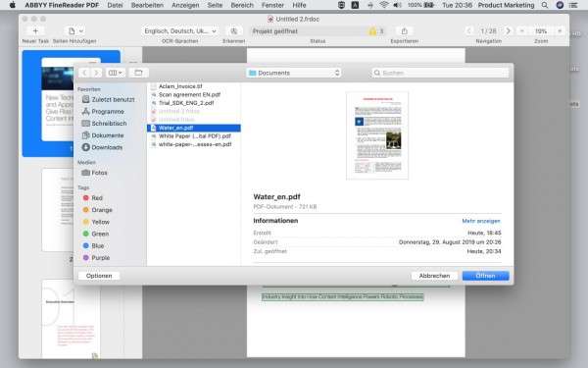Open the column view mode dropdown
The height and width of the screenshot is (368, 588).
(115, 73)
